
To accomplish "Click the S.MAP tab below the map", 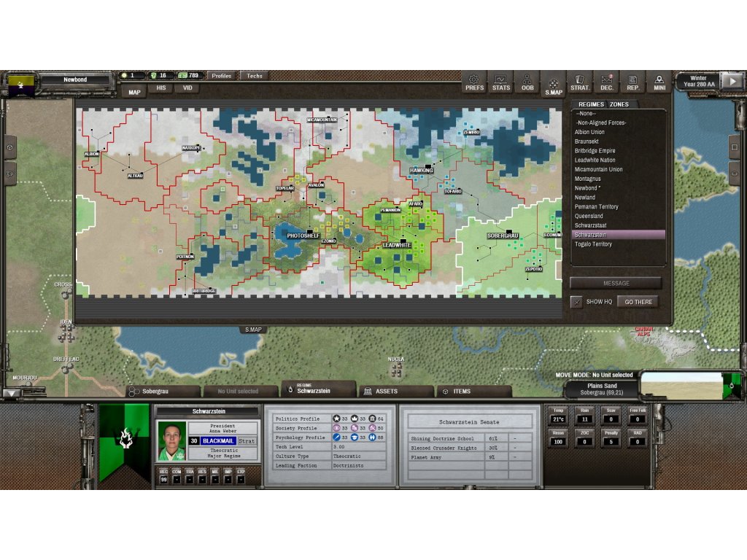I will click(253, 330).
